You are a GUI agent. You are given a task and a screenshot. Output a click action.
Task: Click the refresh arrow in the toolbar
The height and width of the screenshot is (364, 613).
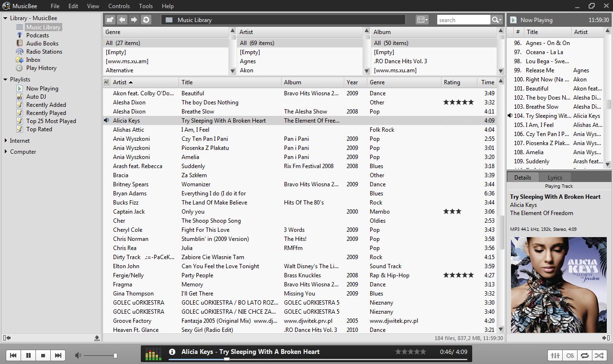pyautogui.click(x=146, y=19)
